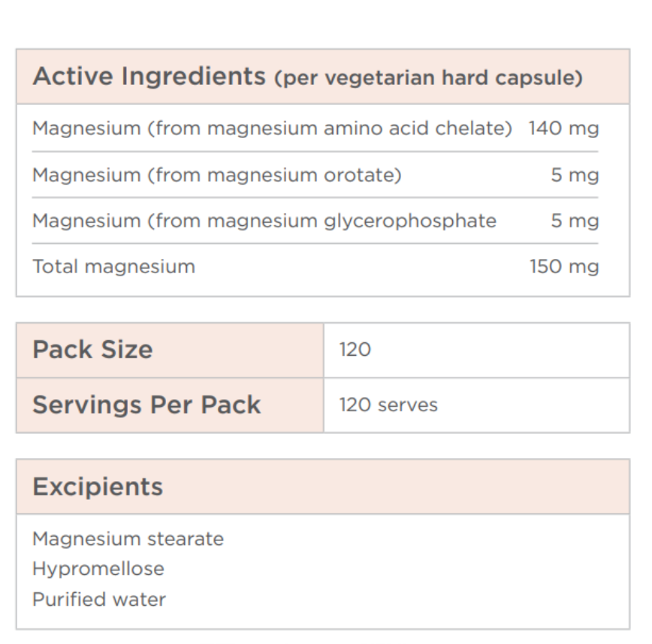Select Purified water in the excipients list
The width and height of the screenshot is (652, 644).
click(99, 599)
